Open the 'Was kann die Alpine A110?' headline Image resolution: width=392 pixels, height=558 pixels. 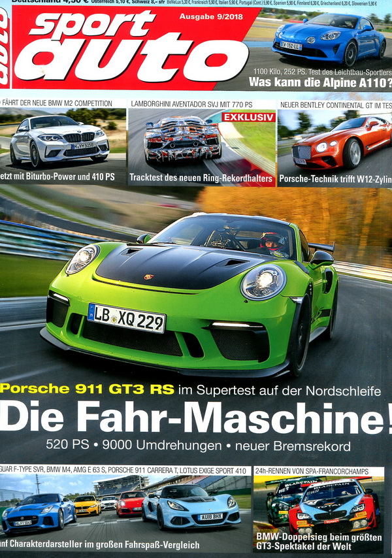point(320,83)
